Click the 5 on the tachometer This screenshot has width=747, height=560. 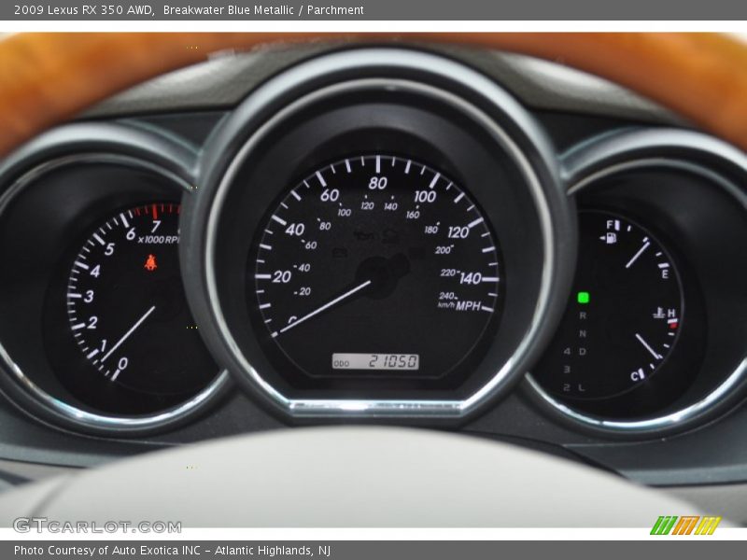pyautogui.click(x=109, y=249)
